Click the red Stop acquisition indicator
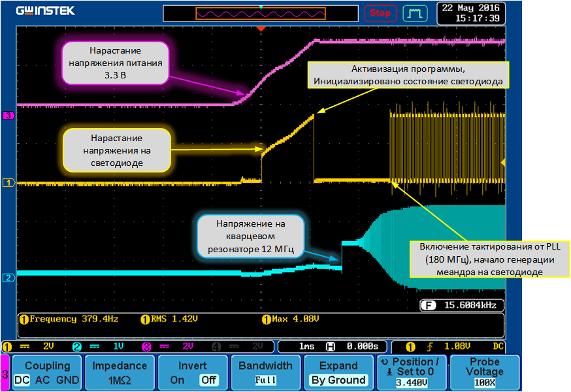The image size is (571, 392). click(x=380, y=14)
